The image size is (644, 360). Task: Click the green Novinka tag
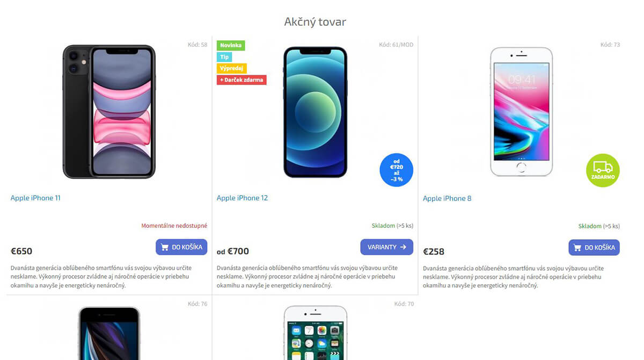click(231, 46)
